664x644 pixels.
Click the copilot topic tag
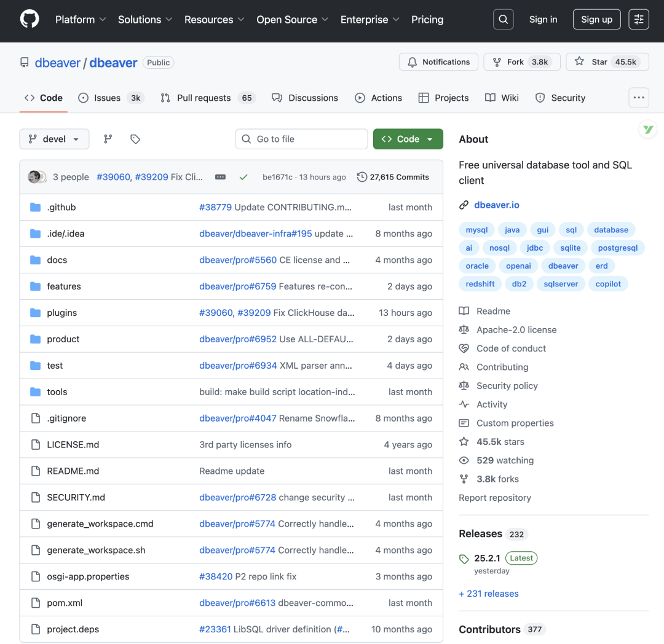click(607, 284)
